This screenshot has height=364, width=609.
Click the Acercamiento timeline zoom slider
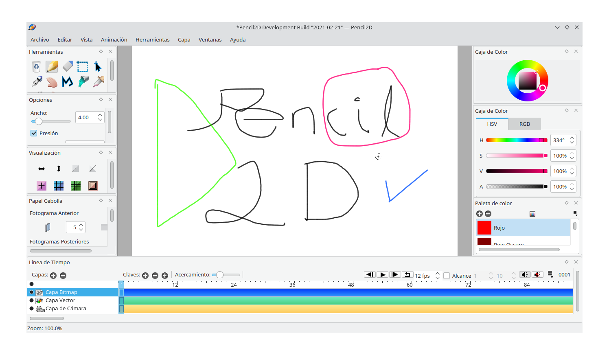226,275
